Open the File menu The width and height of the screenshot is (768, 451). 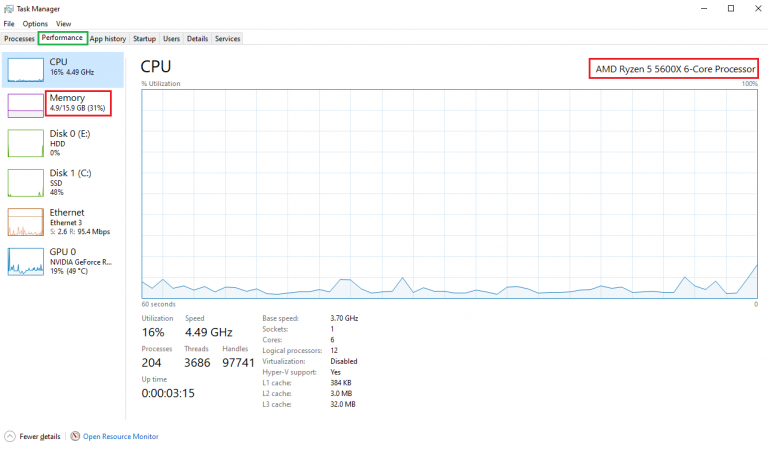[x=9, y=23]
